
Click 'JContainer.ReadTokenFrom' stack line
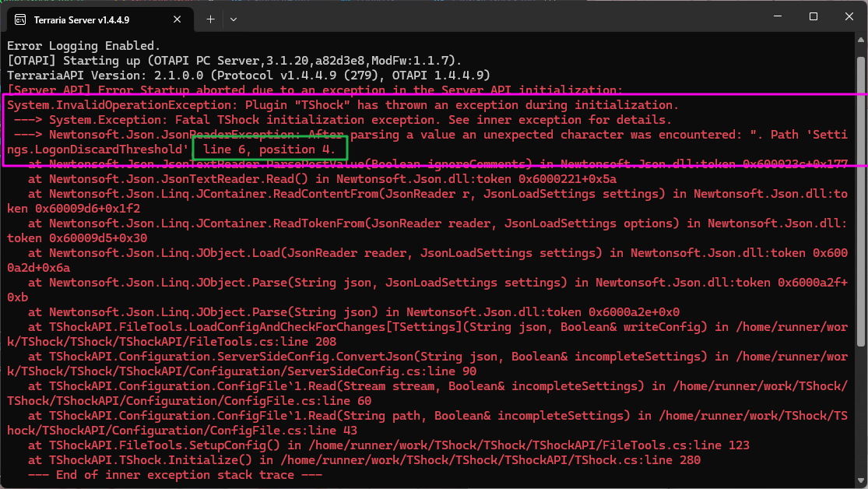coord(427,230)
